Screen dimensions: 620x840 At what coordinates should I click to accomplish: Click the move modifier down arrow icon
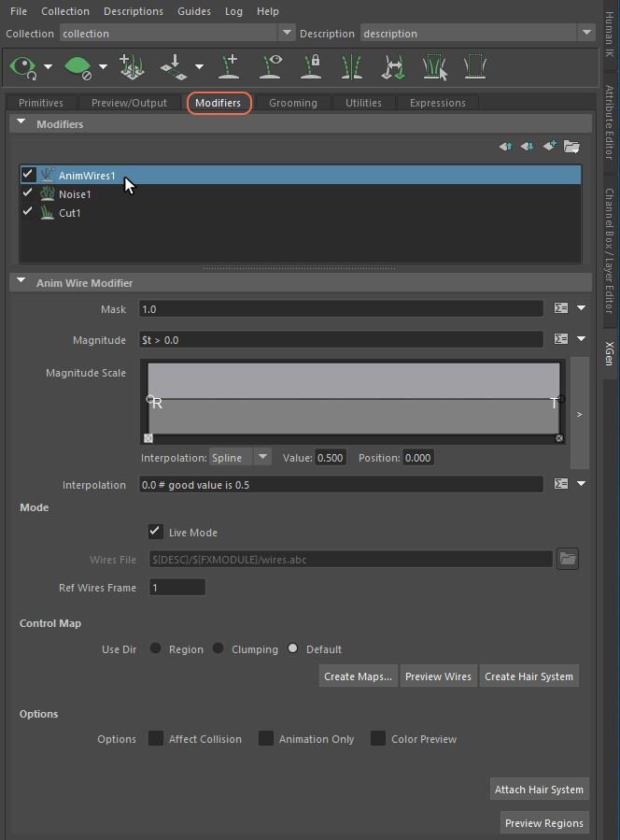pos(527,147)
